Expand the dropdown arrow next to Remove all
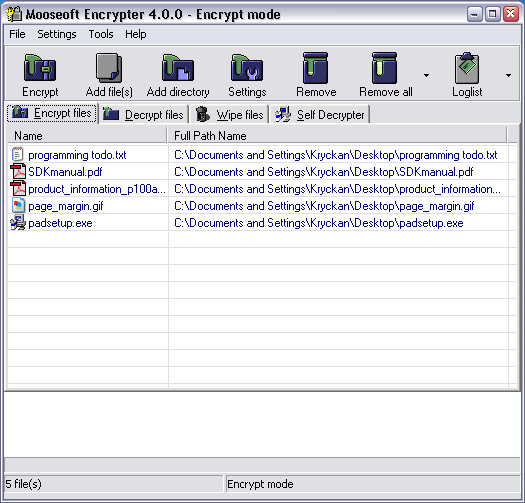 click(426, 75)
